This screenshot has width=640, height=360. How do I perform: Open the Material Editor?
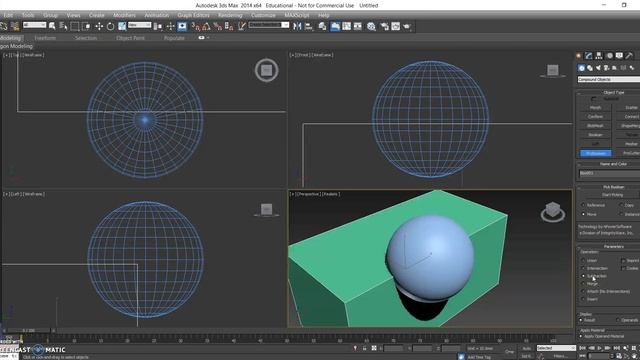tap(371, 26)
